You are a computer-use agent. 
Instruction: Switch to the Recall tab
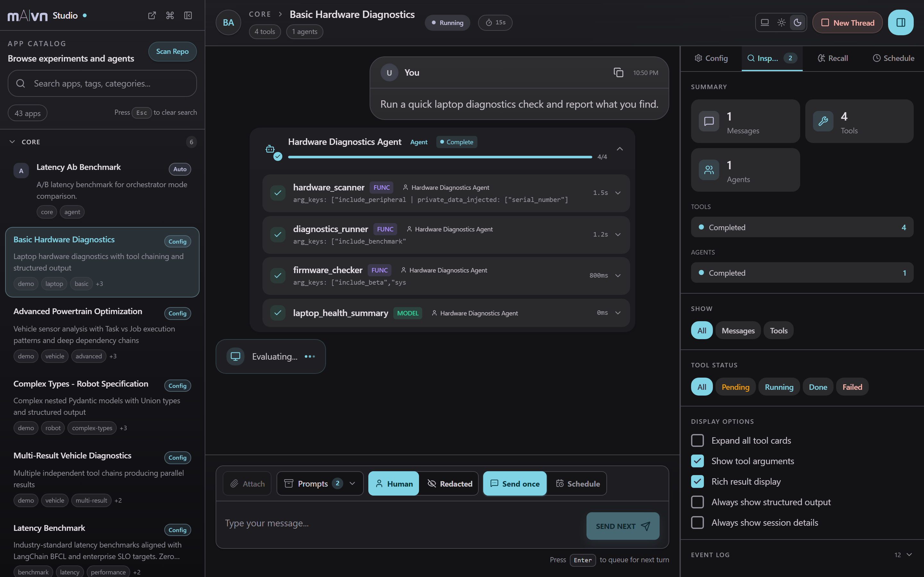[832, 58]
